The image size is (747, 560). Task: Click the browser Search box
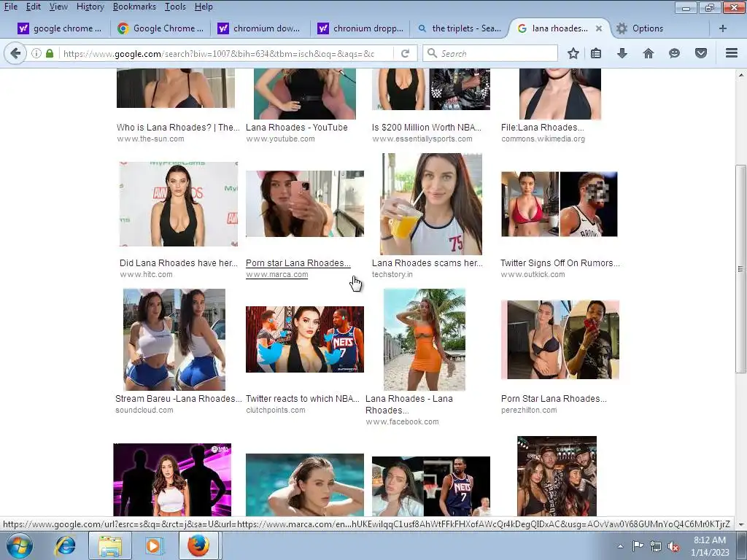[489, 53]
